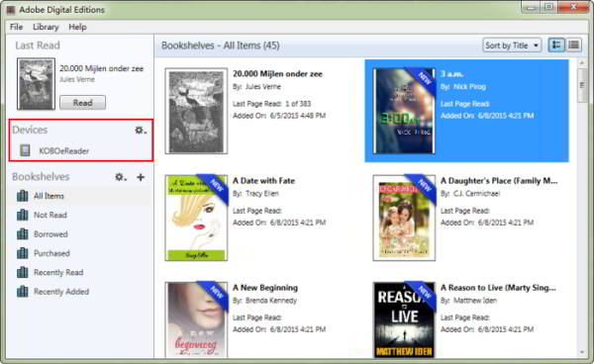Image resolution: width=594 pixels, height=364 pixels.
Task: Close the Adobe Digital Editions window
Action: pyautogui.click(x=573, y=8)
